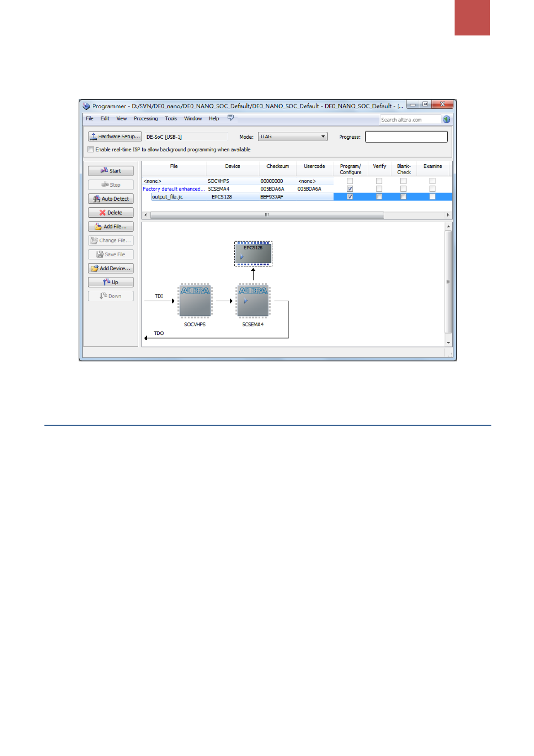Click the DE-SoC [USB-1] hardware field

186,136
